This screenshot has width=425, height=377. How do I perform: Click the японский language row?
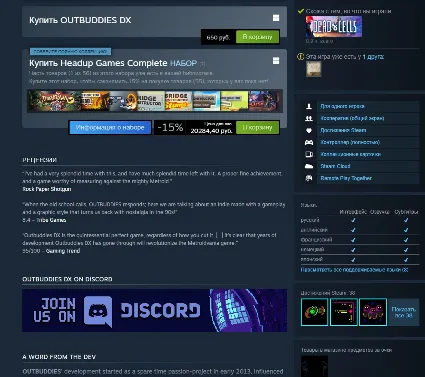coord(360,259)
